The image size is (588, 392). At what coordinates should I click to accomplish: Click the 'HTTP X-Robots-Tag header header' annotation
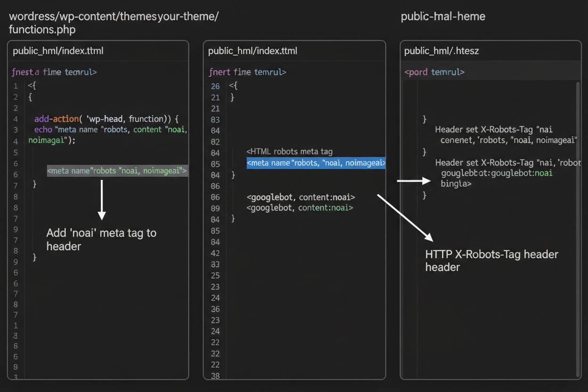(491, 261)
